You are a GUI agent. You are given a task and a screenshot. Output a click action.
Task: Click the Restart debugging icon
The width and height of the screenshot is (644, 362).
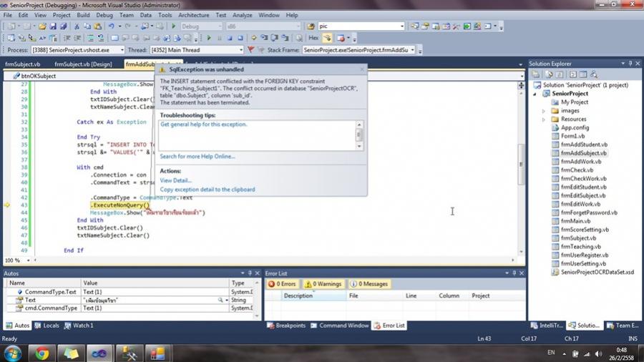(240, 38)
